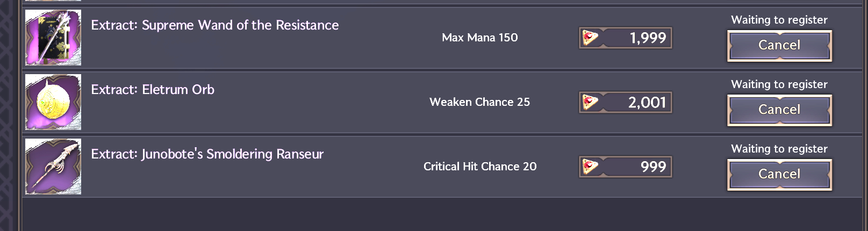Cancel the Eletrum Orb listing
Viewport: 868px width, 231px height.
pos(779,110)
